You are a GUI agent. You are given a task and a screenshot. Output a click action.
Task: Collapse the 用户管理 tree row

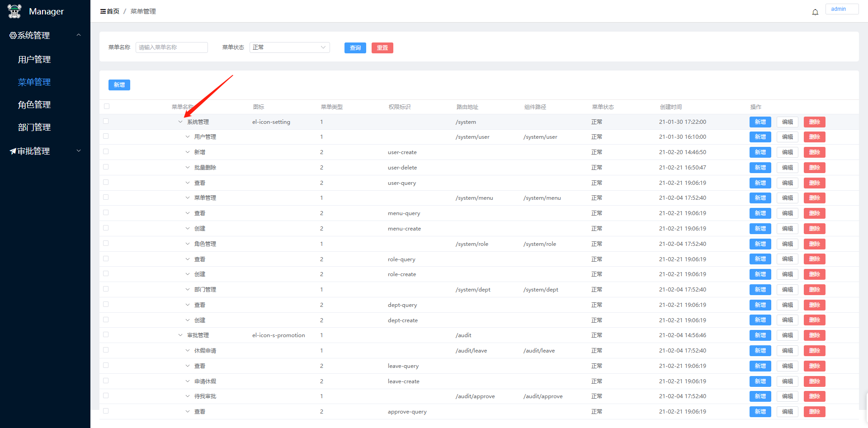tap(188, 136)
